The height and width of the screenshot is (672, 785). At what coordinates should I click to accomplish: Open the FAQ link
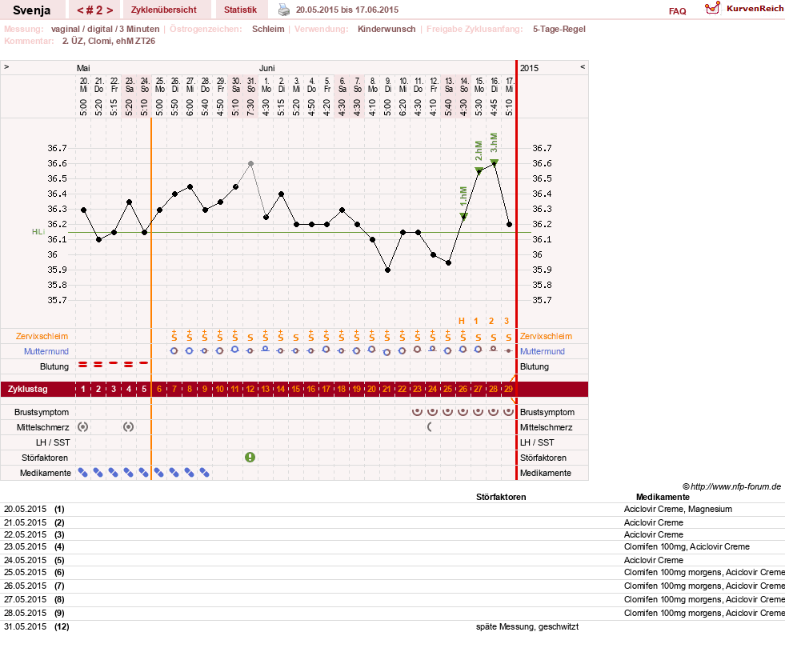click(677, 11)
